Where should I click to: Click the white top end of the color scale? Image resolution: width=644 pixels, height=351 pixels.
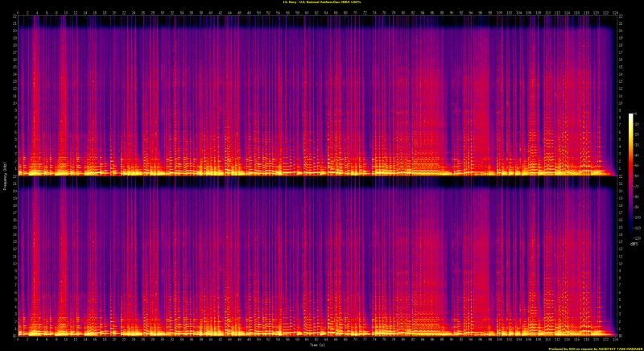tap(631, 117)
